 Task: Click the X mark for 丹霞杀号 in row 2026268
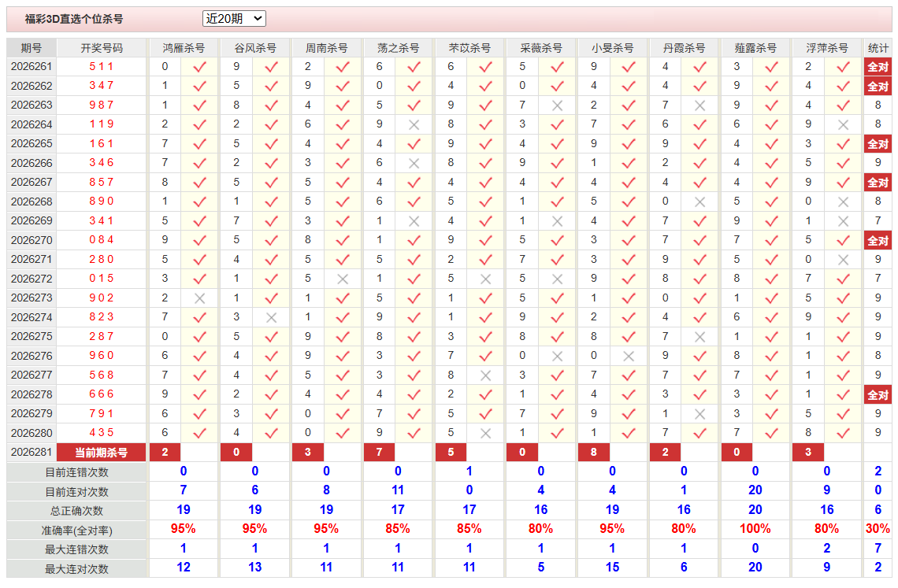tap(699, 202)
